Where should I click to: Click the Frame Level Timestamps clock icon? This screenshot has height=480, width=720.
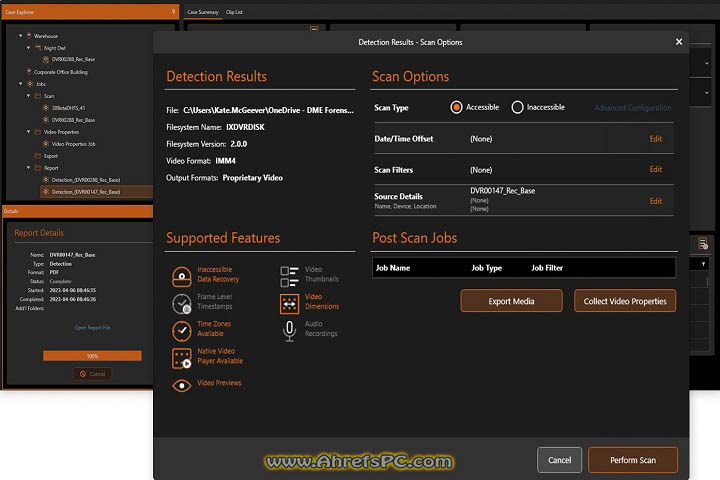click(182, 304)
